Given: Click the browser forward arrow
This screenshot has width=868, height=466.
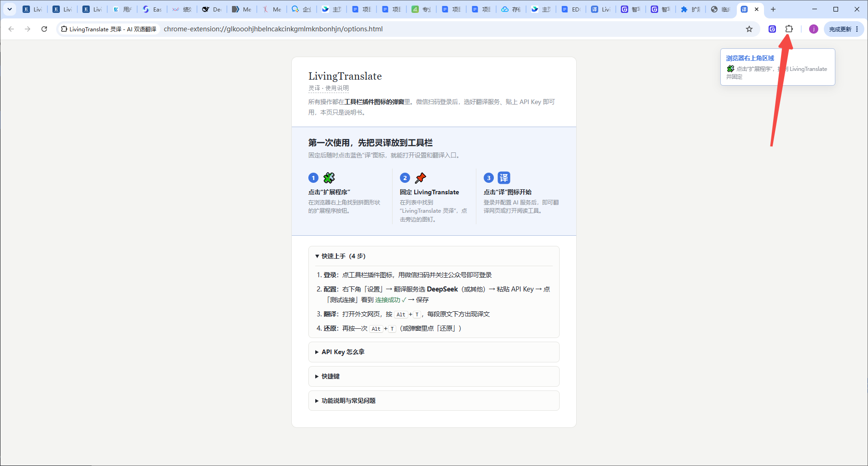Looking at the screenshot, I should click(x=28, y=29).
